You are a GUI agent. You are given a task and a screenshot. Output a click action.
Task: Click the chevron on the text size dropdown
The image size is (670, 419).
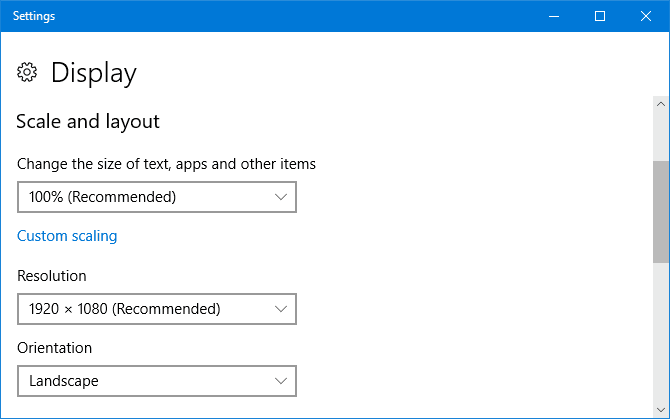click(281, 197)
